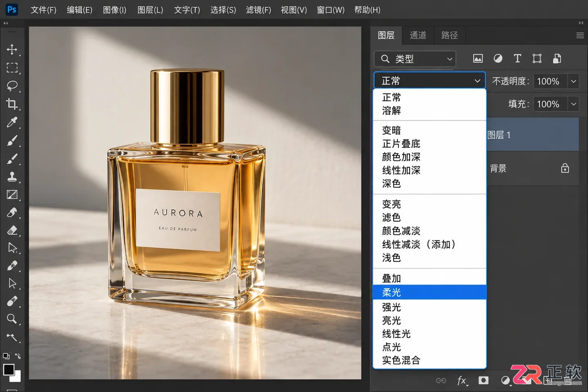Click the 不透明度 100% value field
The height and width of the screenshot is (392, 588).
pyautogui.click(x=550, y=81)
